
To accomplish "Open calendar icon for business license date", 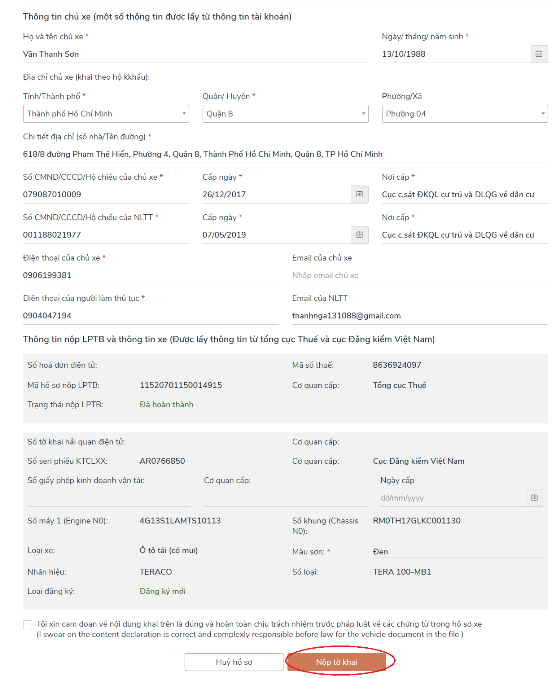I will tap(534, 498).
